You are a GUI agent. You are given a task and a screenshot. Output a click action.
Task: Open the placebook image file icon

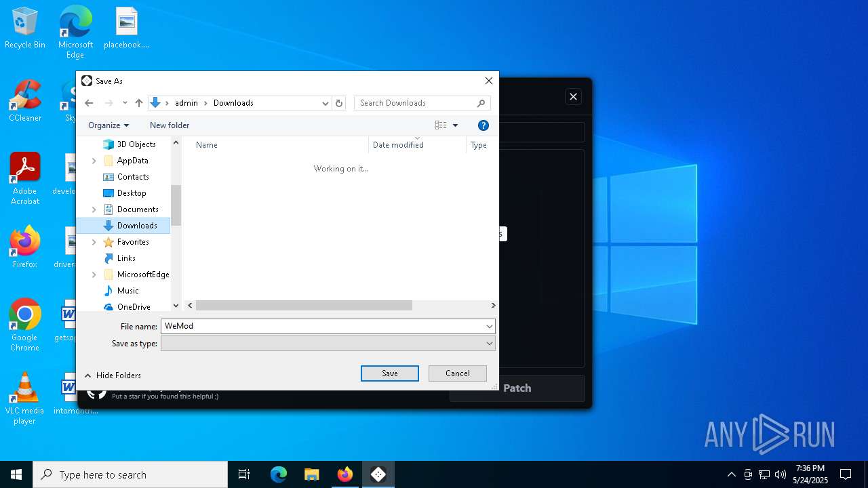point(126,28)
